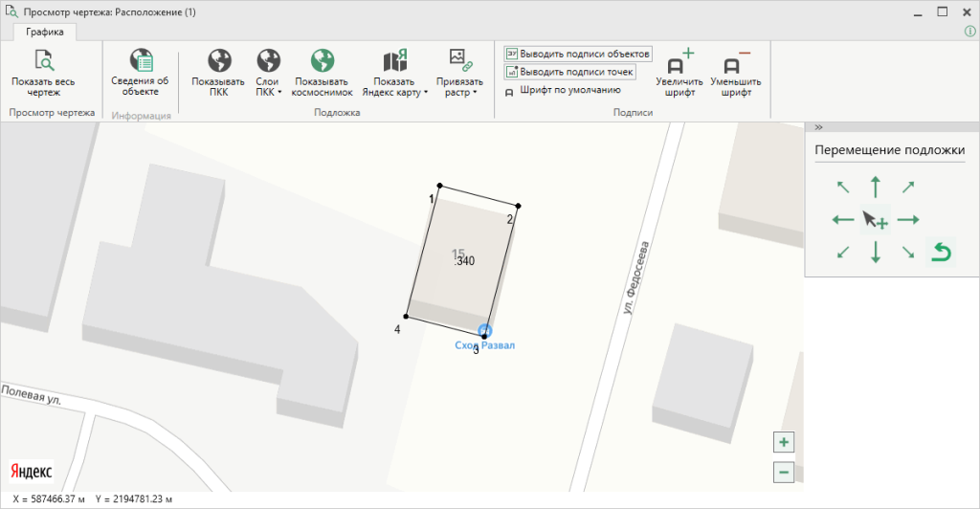The image size is (980, 509).
Task: Toggle Выводить подписи объектов
Action: pyautogui.click(x=578, y=54)
